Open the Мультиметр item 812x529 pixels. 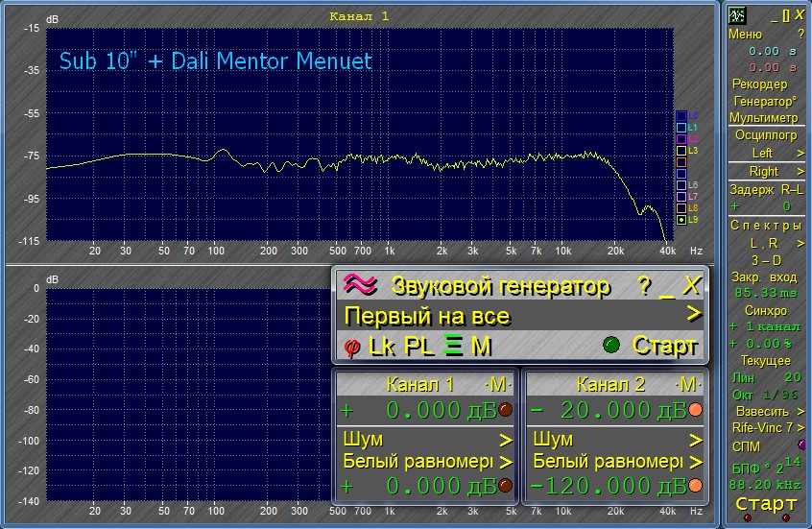pyautogui.click(x=764, y=118)
